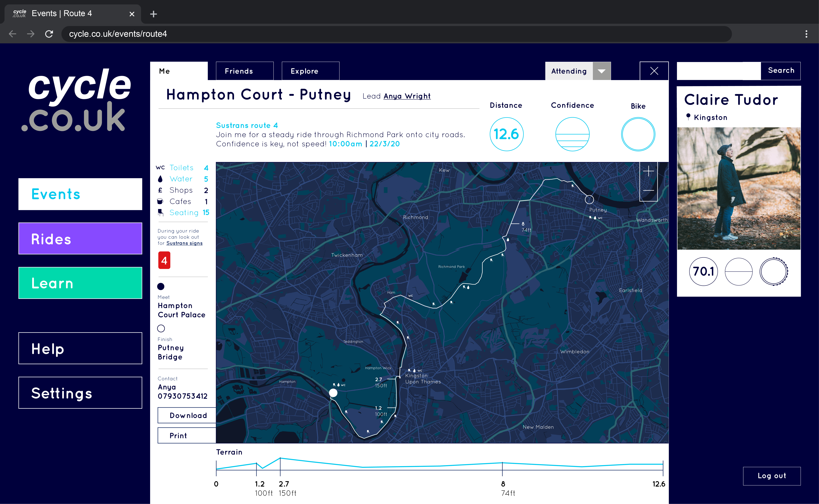Image resolution: width=819 pixels, height=504 pixels.
Task: Open lead Anya Wright's profile link
Action: click(407, 96)
